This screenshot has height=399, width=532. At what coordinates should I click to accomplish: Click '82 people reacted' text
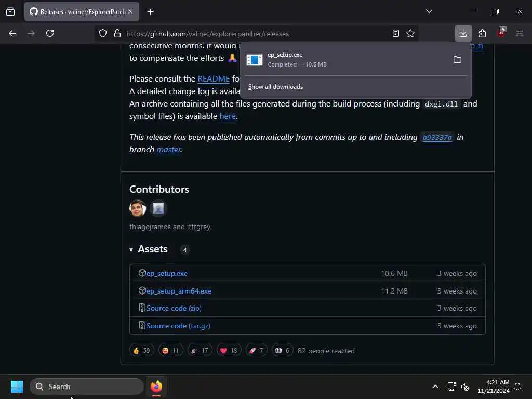pyautogui.click(x=326, y=351)
